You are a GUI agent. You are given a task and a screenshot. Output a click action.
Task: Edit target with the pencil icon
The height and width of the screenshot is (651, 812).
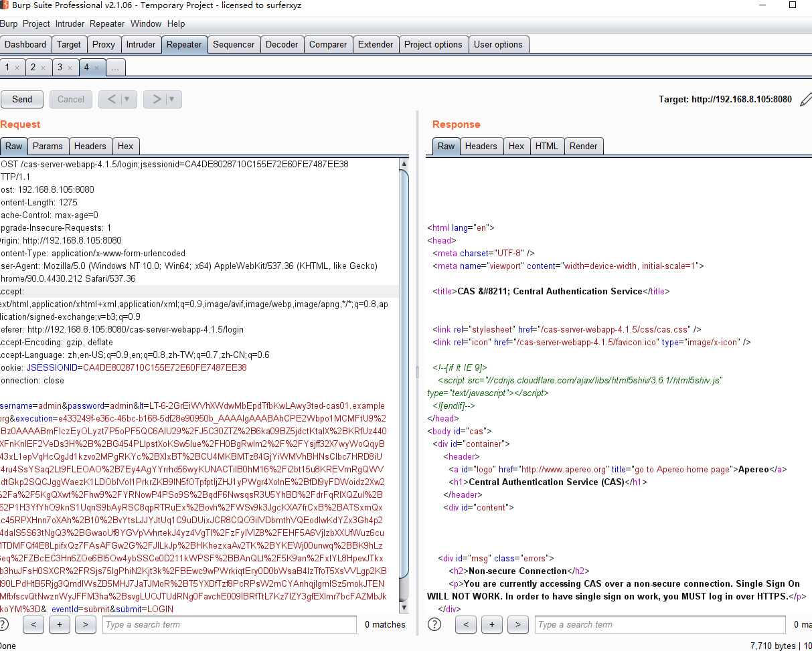[805, 100]
